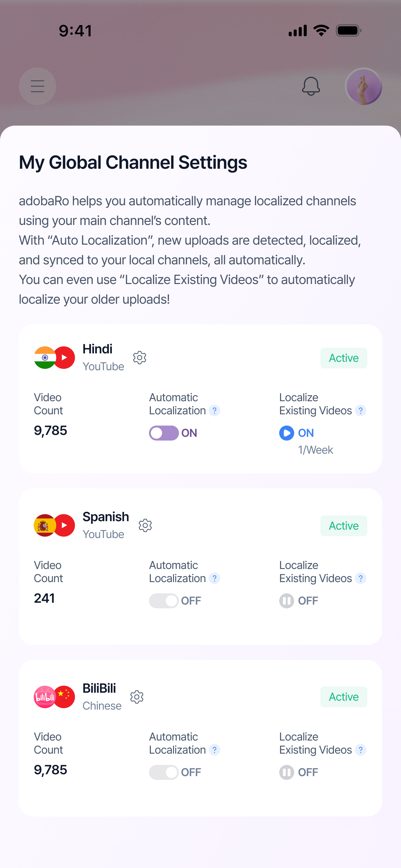Open Spanish channel settings gear
The height and width of the screenshot is (868, 401).
[x=145, y=525]
